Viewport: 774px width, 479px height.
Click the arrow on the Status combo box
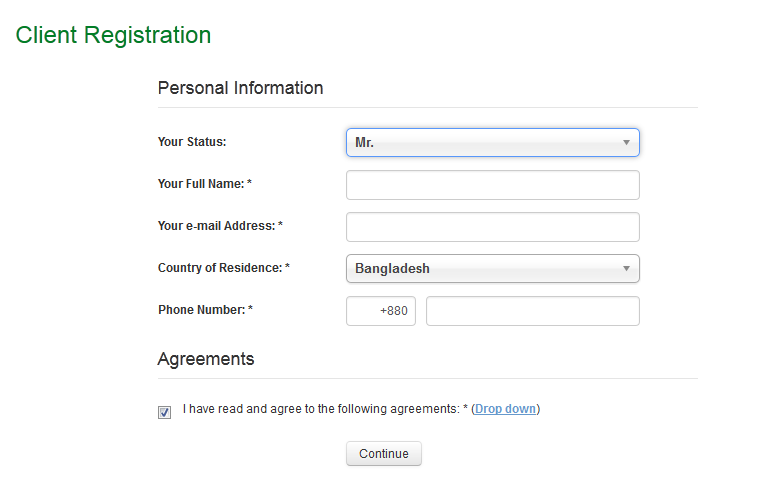point(626,143)
